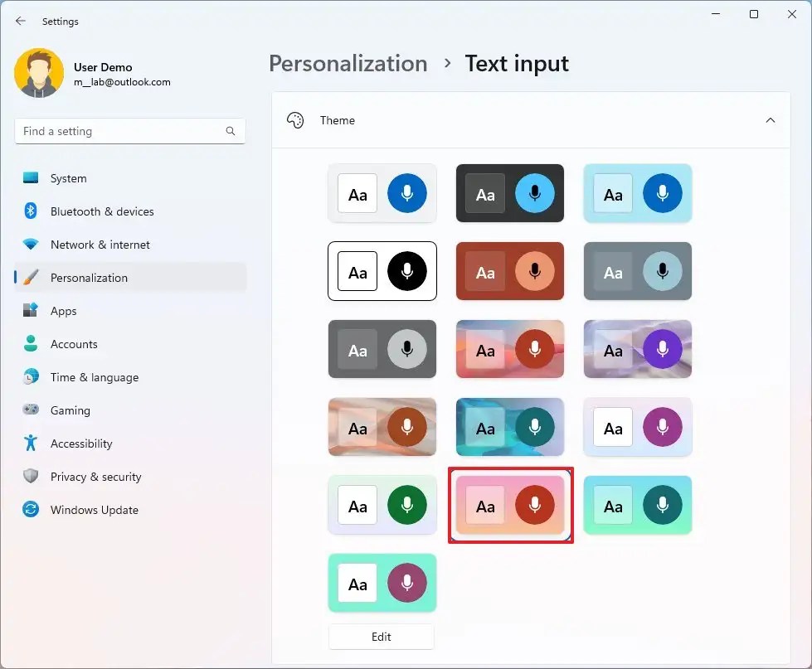Click the search magnifier icon

pos(230,131)
